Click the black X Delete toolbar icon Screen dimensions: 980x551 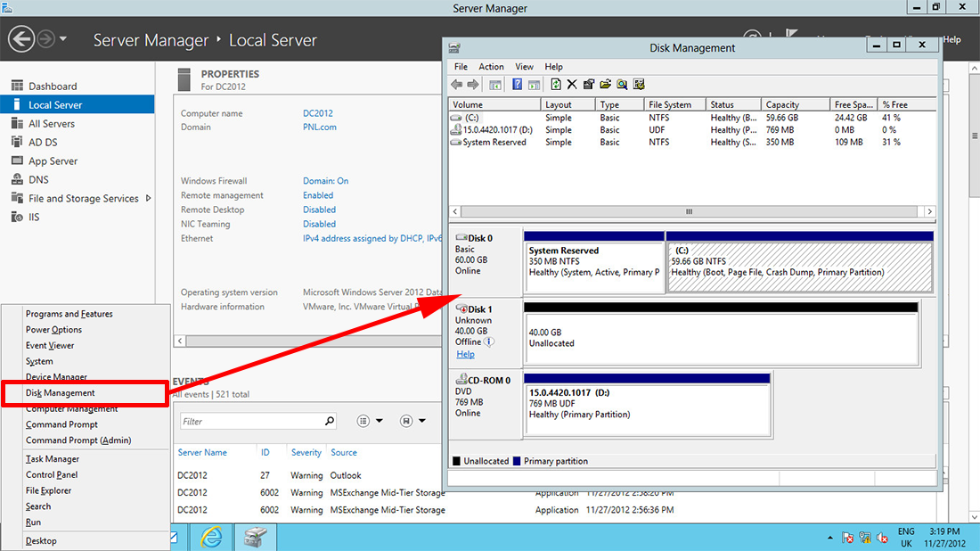571,85
